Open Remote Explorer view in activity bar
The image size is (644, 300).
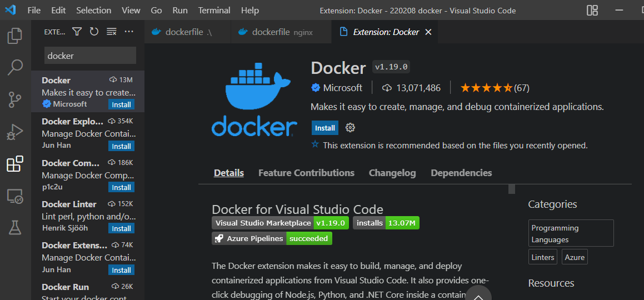(15, 196)
